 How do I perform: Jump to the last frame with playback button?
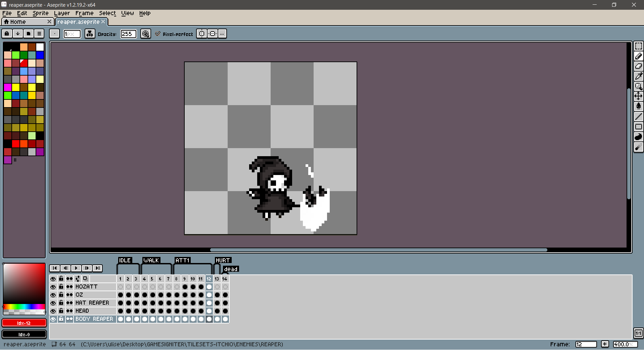coord(98,268)
